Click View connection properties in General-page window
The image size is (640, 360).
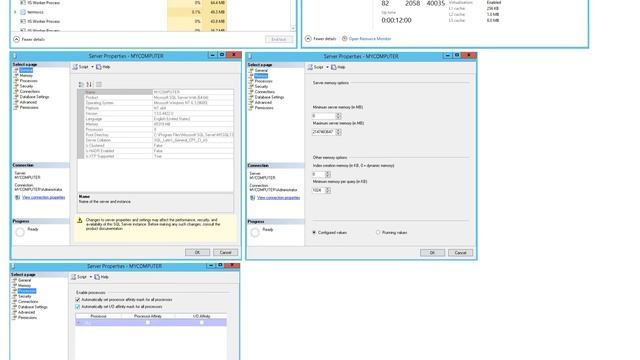point(43,198)
